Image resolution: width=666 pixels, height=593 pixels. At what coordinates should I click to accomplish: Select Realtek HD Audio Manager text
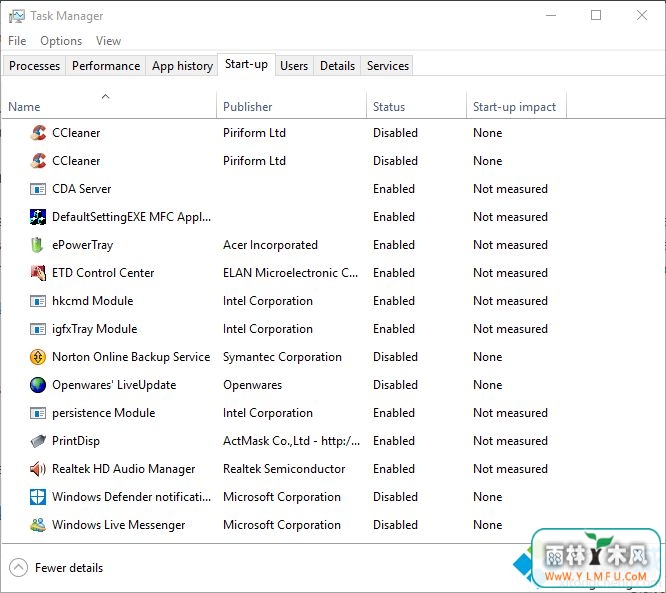123,469
